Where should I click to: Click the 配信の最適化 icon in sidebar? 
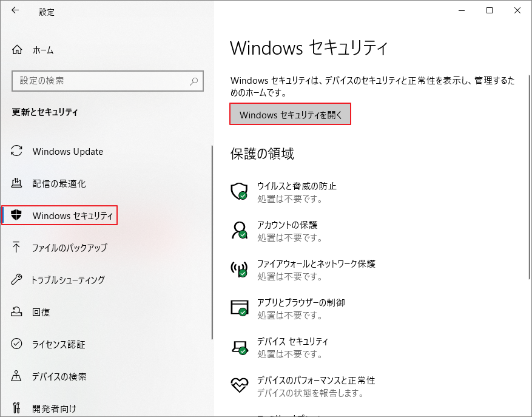click(x=18, y=183)
